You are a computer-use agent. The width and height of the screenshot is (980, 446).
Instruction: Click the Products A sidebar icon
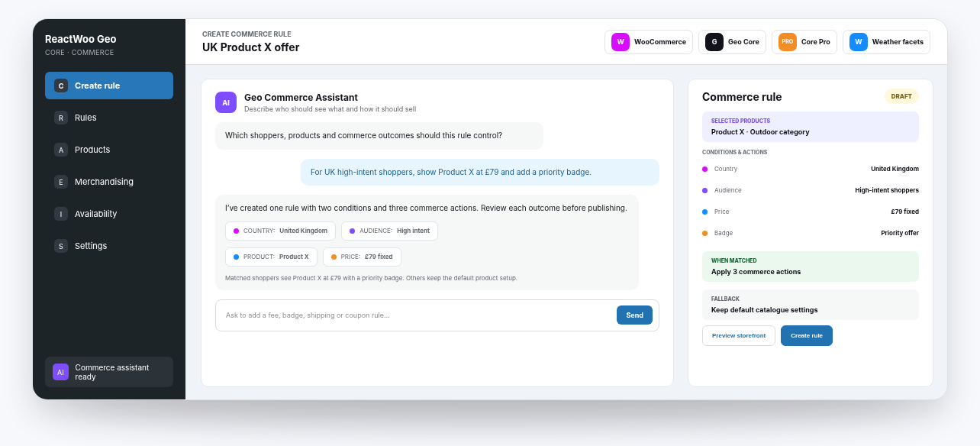pyautogui.click(x=61, y=150)
